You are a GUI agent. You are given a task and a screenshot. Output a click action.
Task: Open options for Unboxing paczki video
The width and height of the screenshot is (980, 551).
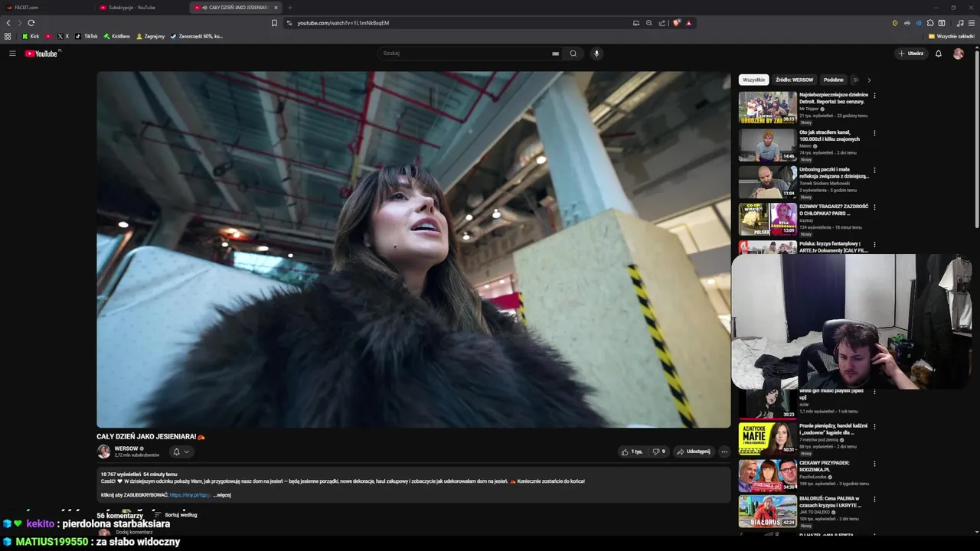point(874,170)
